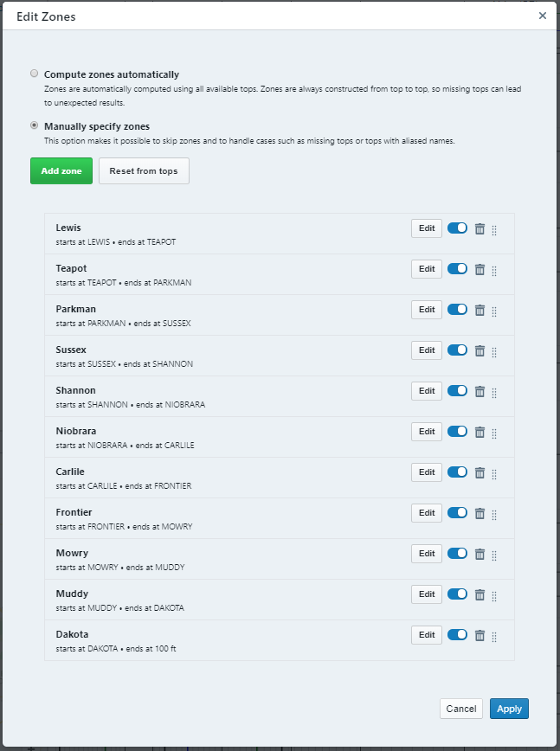The image size is (560, 751).
Task: Delete the Lewis zone with trash icon
Action: click(x=480, y=229)
